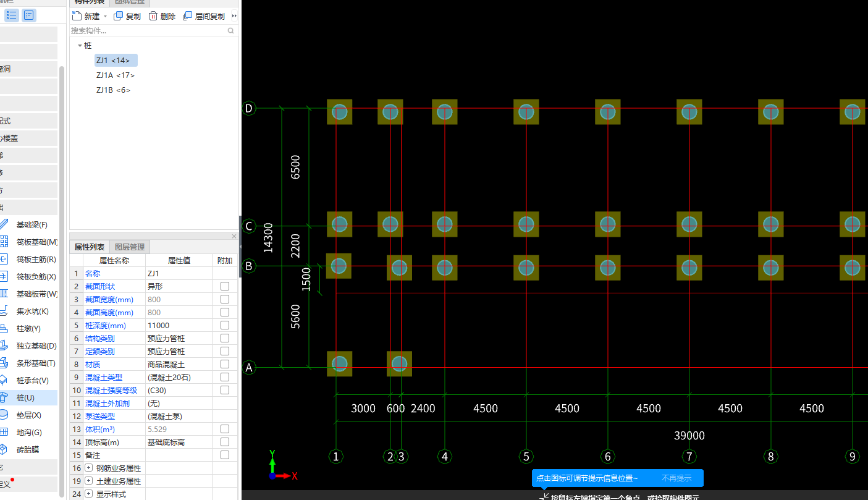
Task: Expand the 显示样式 property group
Action: (x=88, y=494)
